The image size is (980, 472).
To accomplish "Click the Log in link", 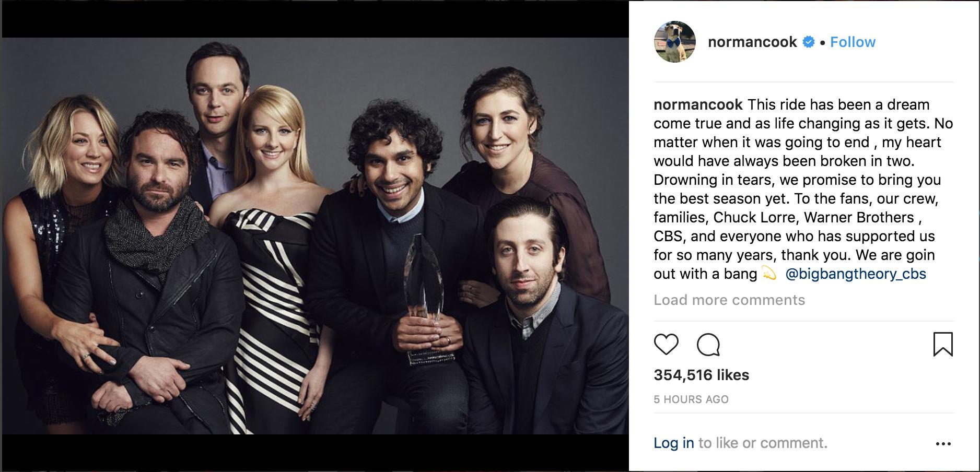I will pyautogui.click(x=674, y=443).
